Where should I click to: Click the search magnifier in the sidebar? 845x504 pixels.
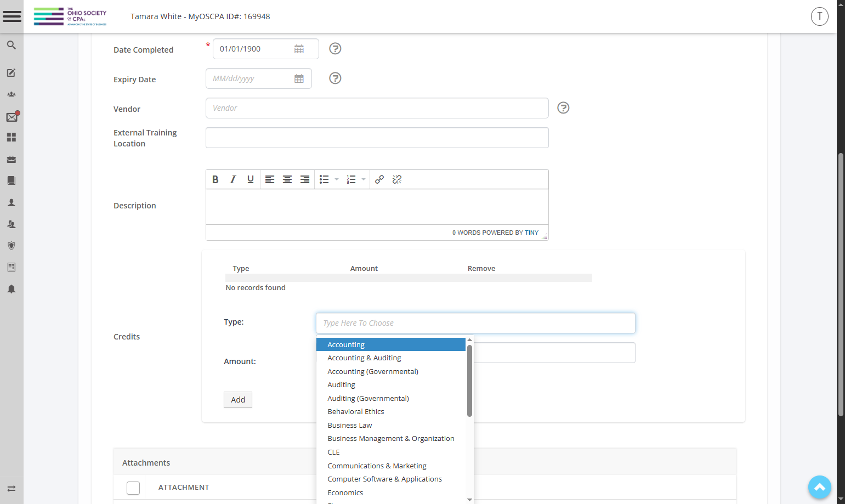point(11,45)
